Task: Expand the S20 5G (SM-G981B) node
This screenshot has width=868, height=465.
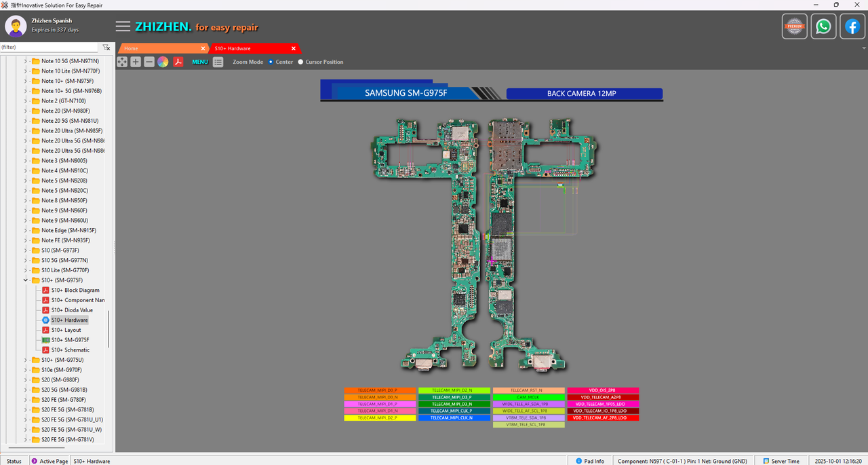Action: (26, 390)
